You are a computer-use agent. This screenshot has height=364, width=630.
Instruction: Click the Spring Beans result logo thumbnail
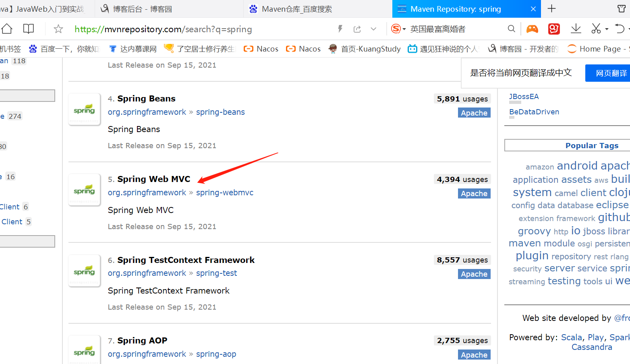tap(84, 109)
